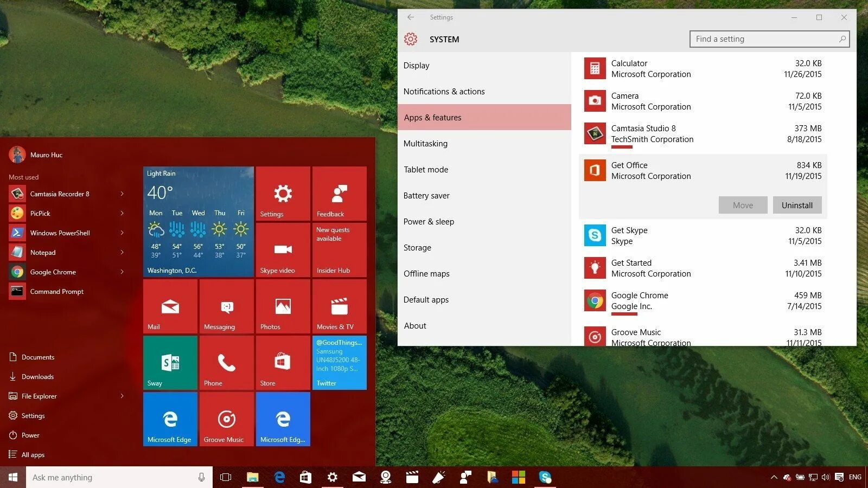
Task: Expand Camtasia Recorder 8 jump list arrow
Action: click(x=122, y=194)
